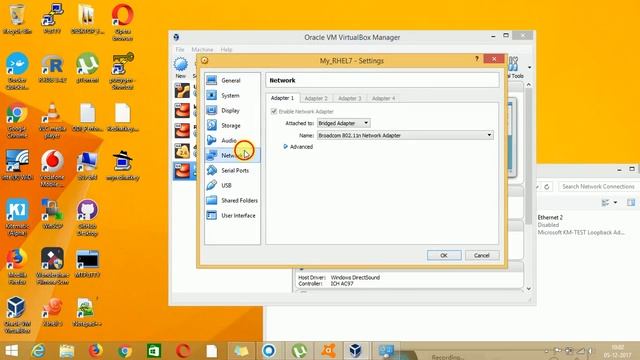Select the Ethernet 2 connection

coord(582,224)
